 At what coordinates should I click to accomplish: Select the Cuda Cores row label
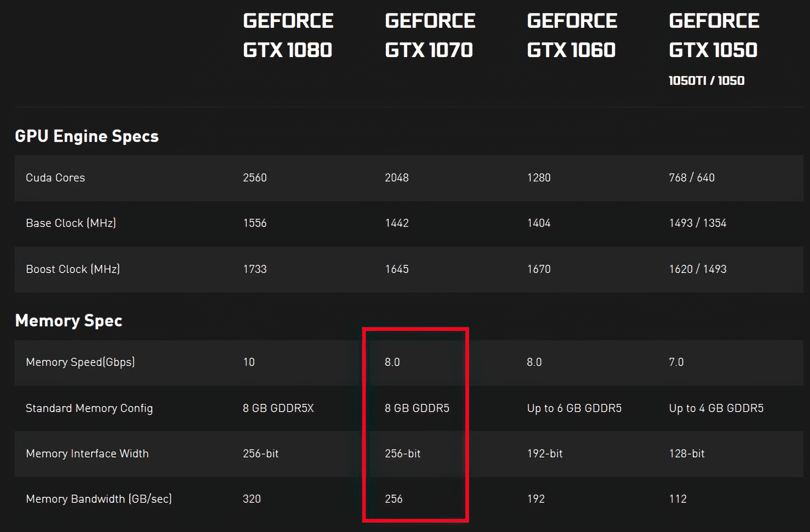(x=55, y=177)
